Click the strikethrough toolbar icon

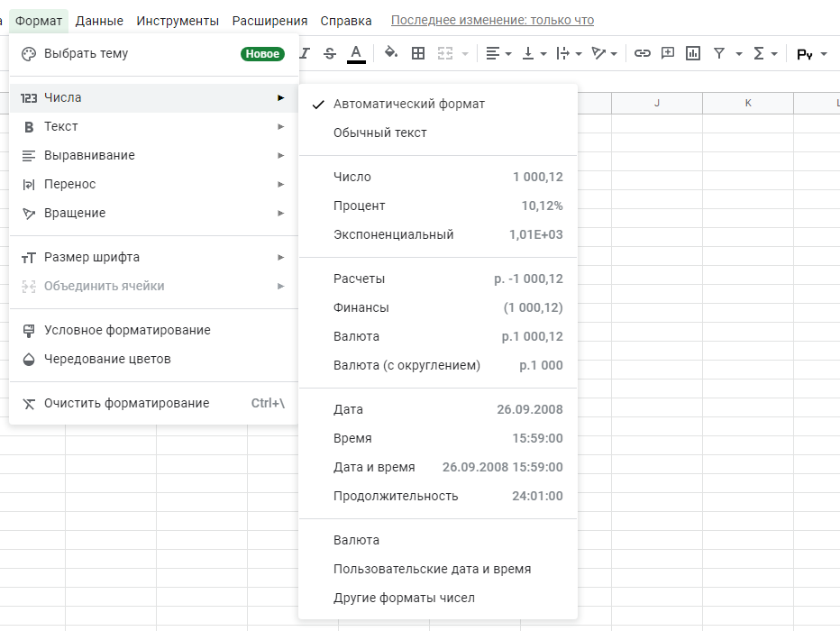[x=330, y=54]
